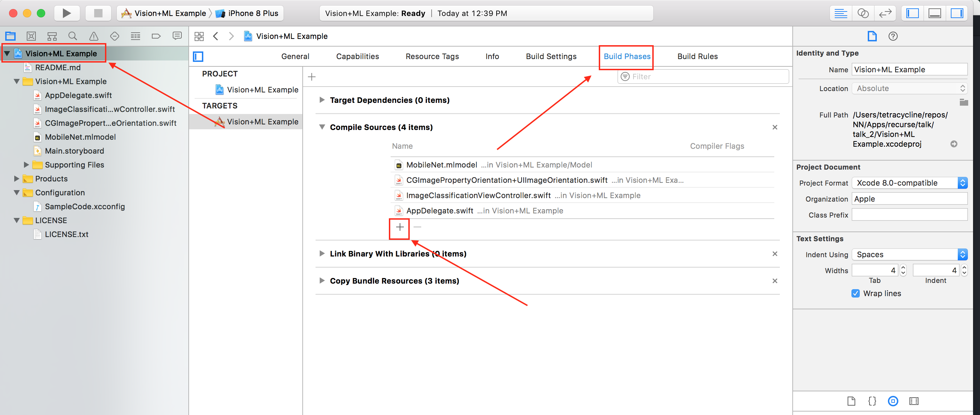The width and height of the screenshot is (980, 415).
Task: Select README.md in the navigator
Action: [58, 67]
